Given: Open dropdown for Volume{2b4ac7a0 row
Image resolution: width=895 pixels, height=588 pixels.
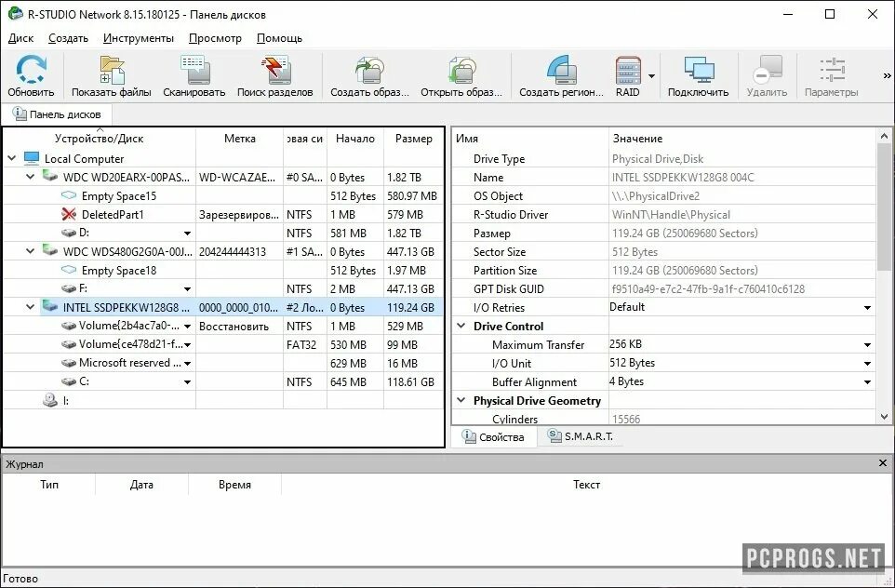Looking at the screenshot, I should coord(187,327).
